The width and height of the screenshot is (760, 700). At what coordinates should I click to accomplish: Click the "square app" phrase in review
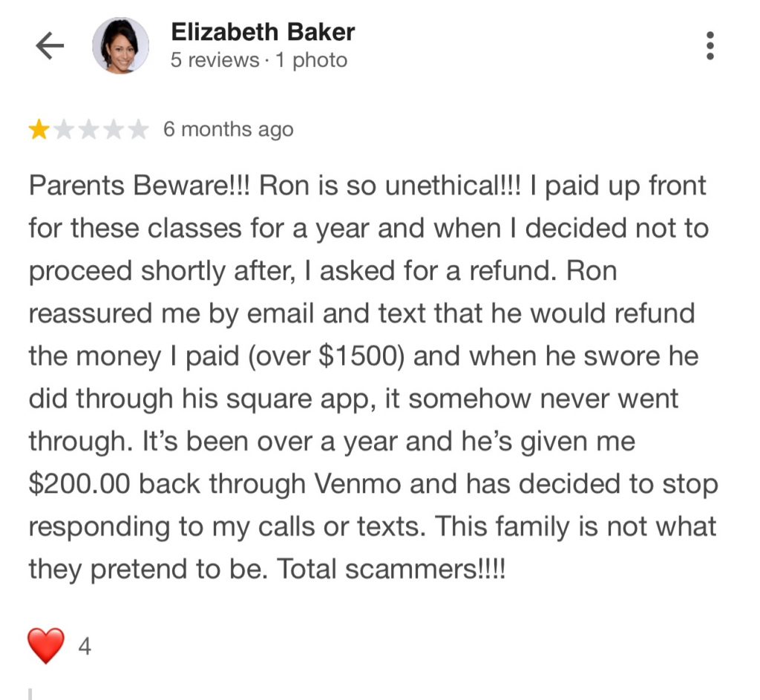pyautogui.click(x=294, y=399)
